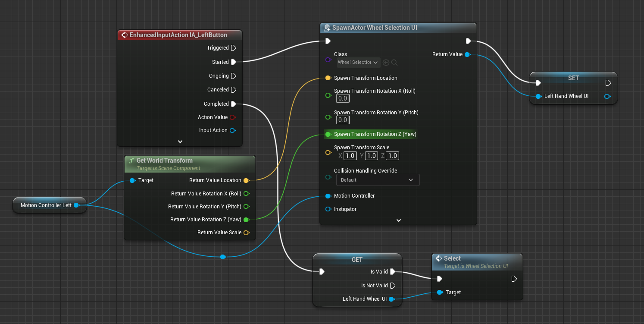Click the Spawn Transform Rotation X (Roll) field

point(343,98)
